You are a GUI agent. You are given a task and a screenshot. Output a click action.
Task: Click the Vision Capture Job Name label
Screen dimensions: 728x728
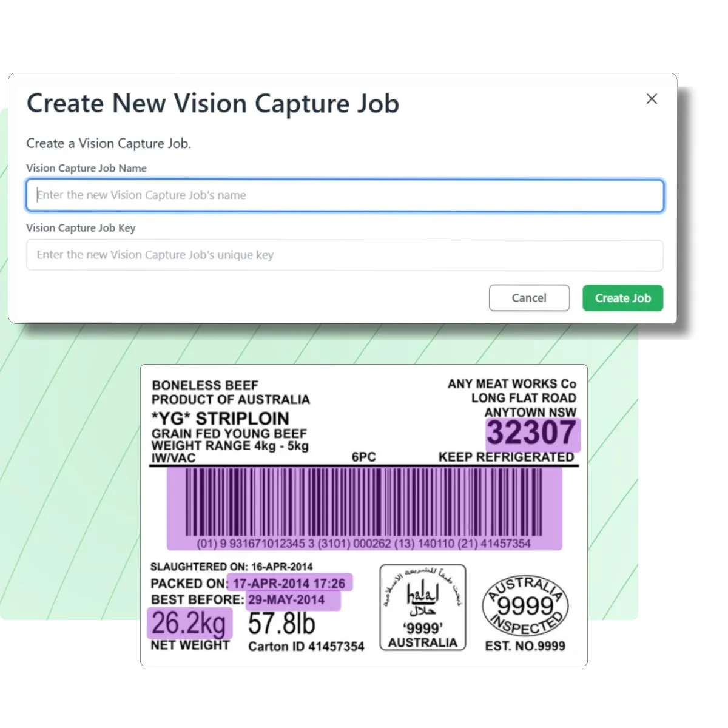pos(86,168)
